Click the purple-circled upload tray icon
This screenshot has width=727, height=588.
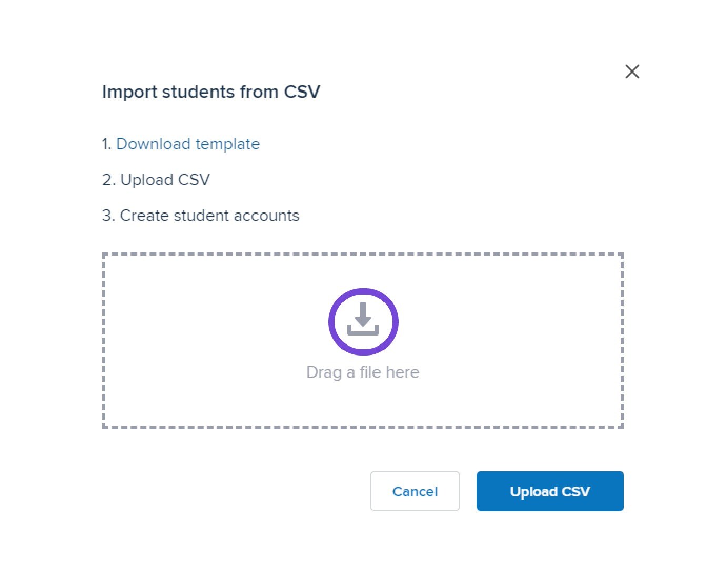pos(363,321)
